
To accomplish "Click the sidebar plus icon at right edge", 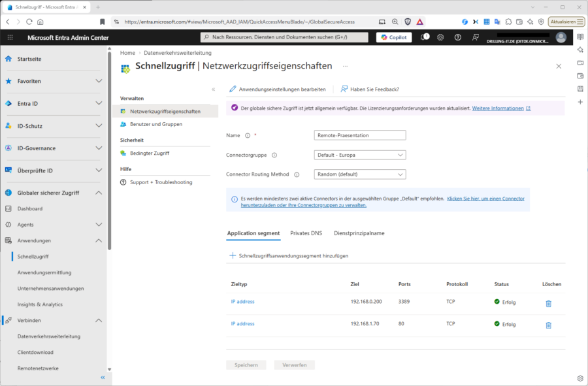I will click(x=580, y=102).
